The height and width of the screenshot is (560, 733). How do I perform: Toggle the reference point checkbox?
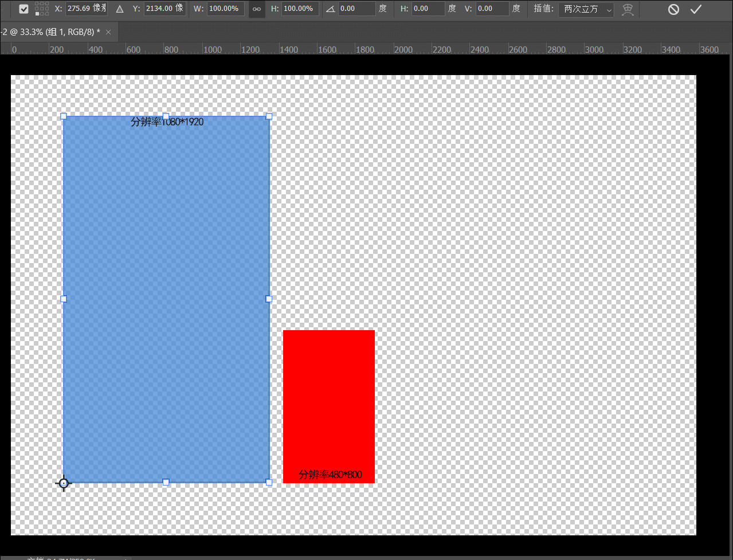23,9
